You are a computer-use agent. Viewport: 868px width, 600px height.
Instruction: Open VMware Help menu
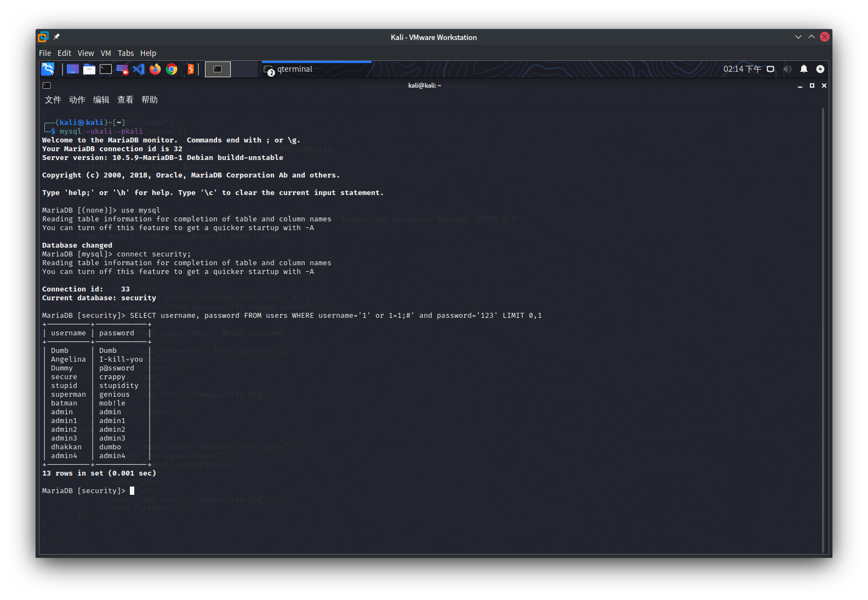(148, 53)
